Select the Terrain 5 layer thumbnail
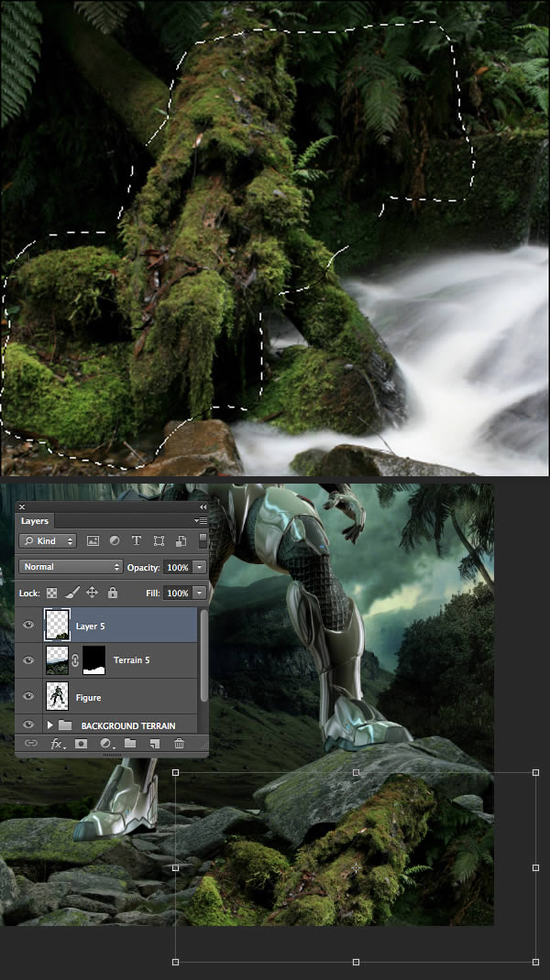The image size is (550, 980). pos(57,660)
